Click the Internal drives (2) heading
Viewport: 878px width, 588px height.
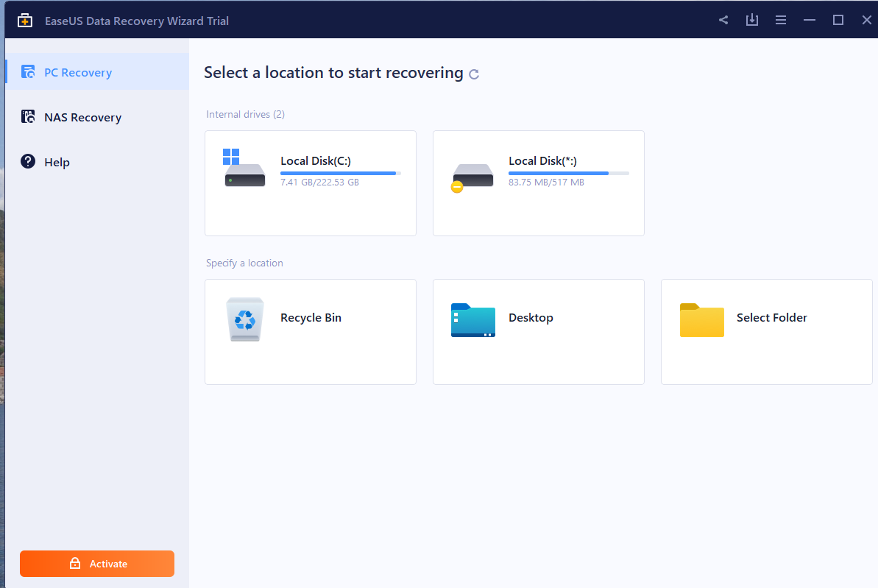click(x=245, y=114)
